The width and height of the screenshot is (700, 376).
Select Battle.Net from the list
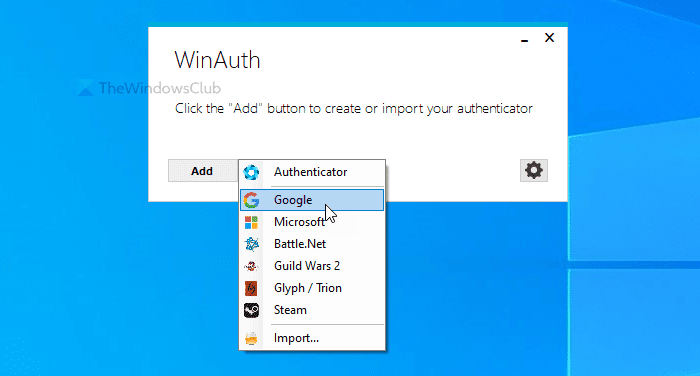click(x=312, y=244)
